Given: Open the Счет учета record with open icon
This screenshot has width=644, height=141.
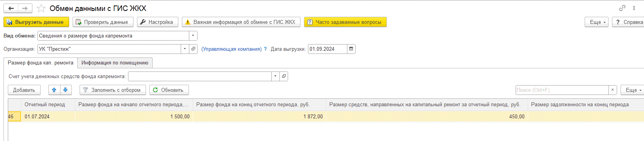Looking at the screenshot, I should coord(284,76).
